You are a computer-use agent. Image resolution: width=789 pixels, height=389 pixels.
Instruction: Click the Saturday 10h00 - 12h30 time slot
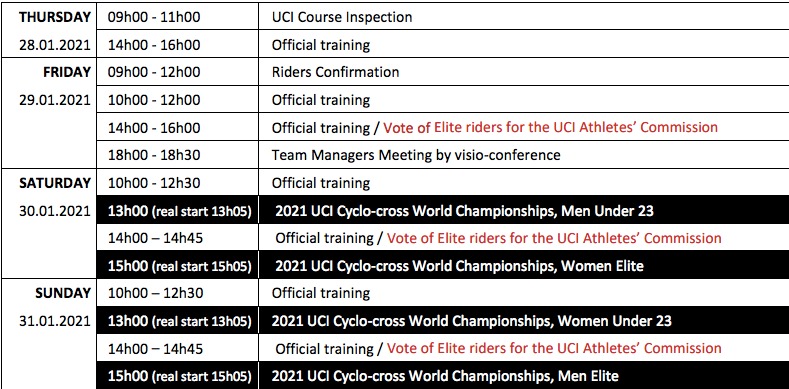(154, 183)
